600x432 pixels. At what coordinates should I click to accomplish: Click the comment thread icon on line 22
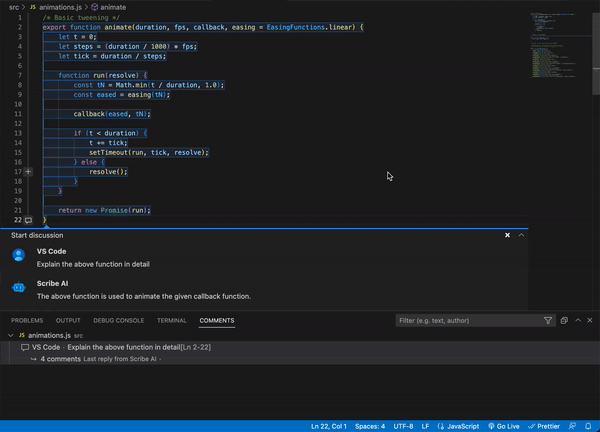(x=28, y=220)
